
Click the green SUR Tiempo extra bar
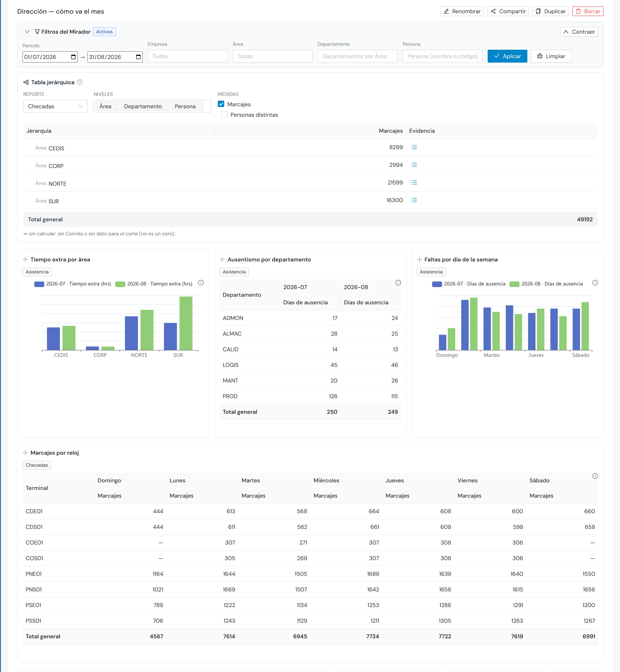point(186,323)
